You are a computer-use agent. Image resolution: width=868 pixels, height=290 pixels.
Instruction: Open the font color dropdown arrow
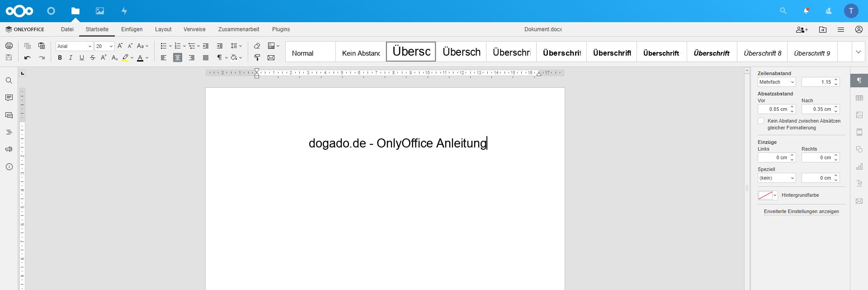click(x=147, y=57)
